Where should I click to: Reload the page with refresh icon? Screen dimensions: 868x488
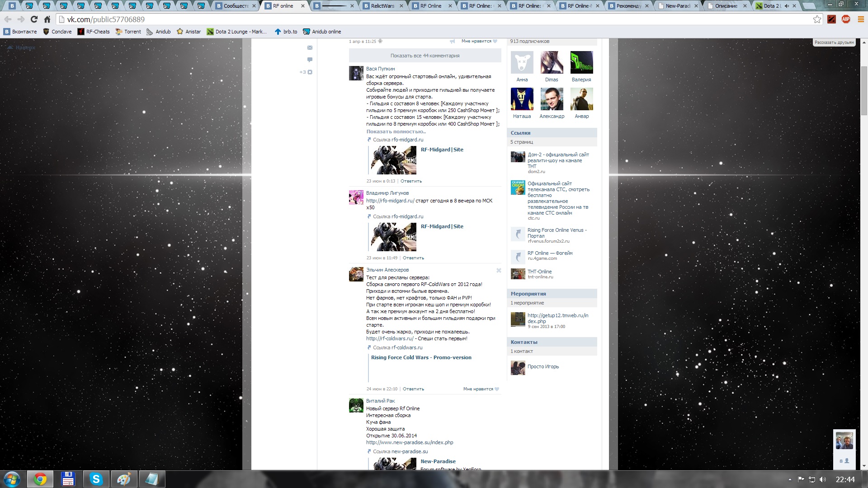pyautogui.click(x=34, y=19)
